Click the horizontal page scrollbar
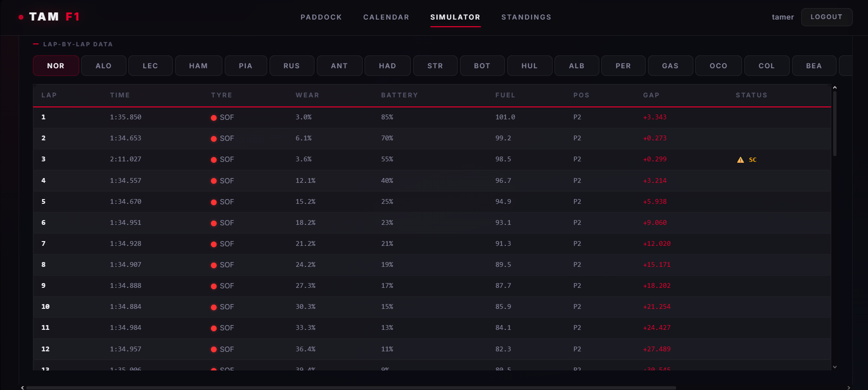 coord(351,388)
